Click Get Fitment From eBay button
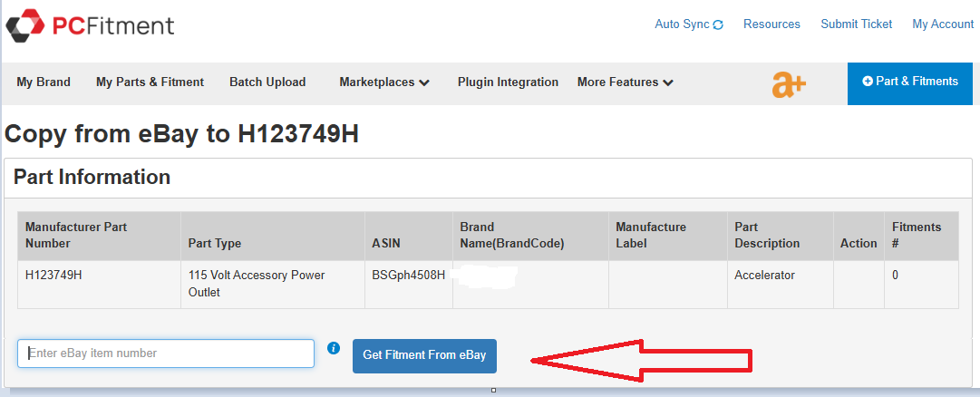 [424, 355]
